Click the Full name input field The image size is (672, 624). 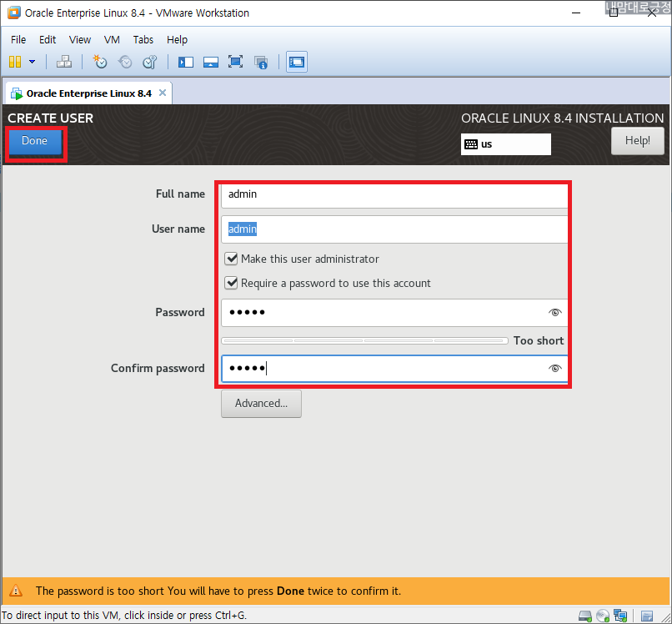pyautogui.click(x=394, y=194)
